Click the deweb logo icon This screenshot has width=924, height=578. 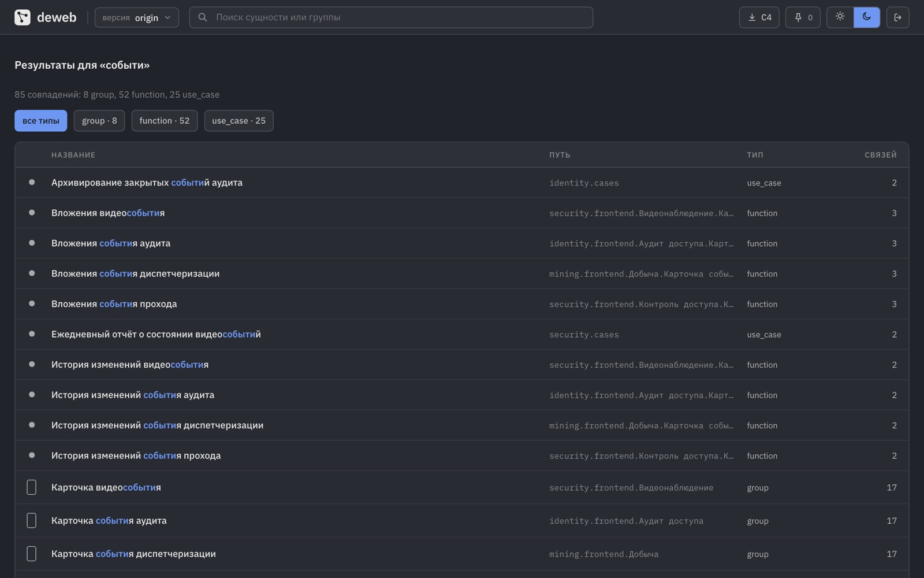coord(23,17)
